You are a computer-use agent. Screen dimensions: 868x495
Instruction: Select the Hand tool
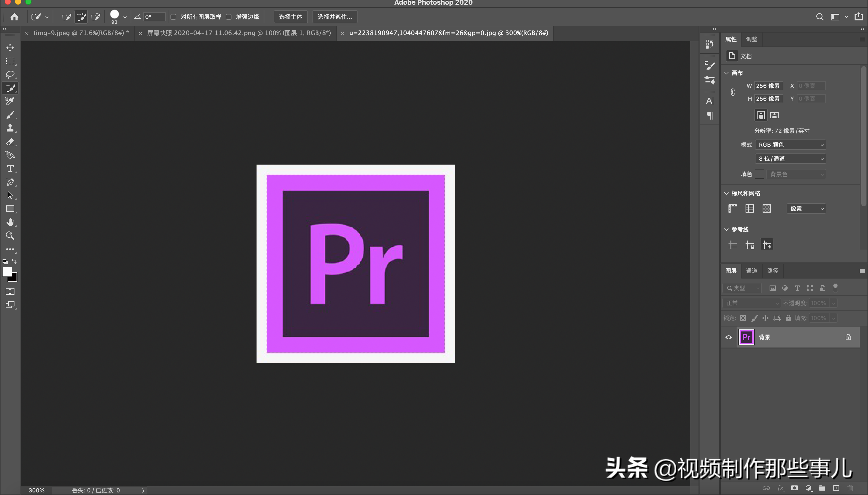pyautogui.click(x=10, y=222)
